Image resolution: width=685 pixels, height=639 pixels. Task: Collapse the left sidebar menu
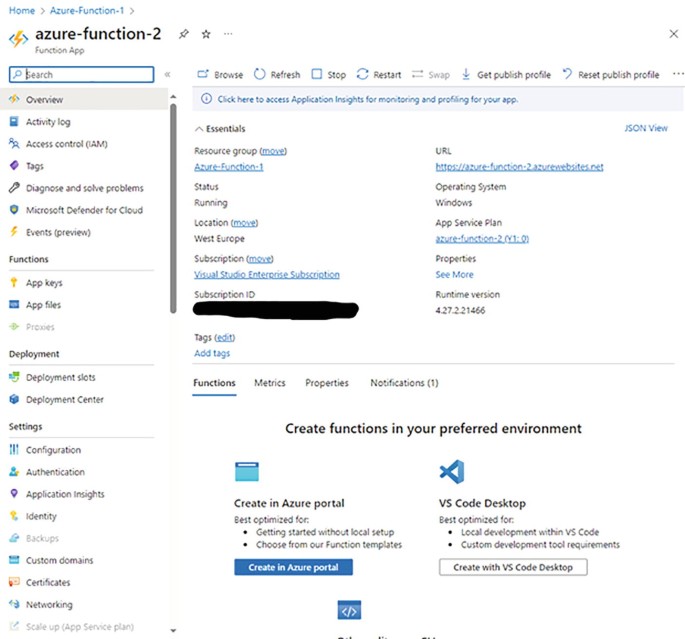pyautogui.click(x=167, y=75)
